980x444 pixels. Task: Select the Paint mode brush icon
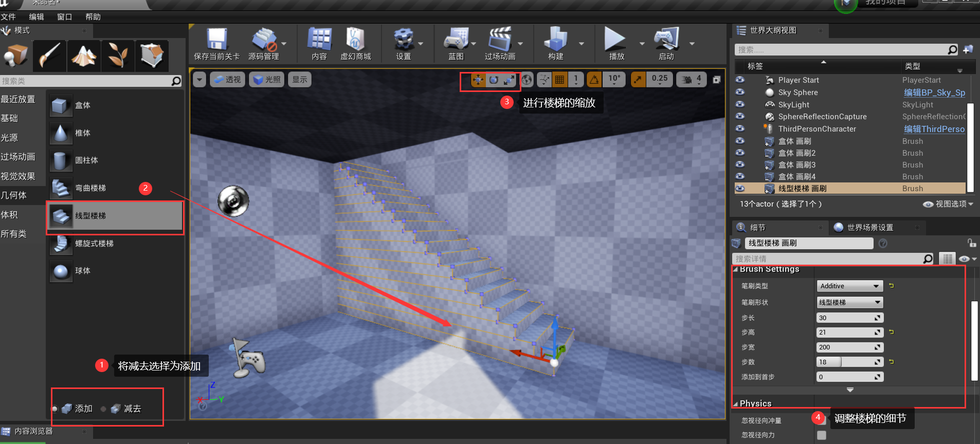click(50, 55)
